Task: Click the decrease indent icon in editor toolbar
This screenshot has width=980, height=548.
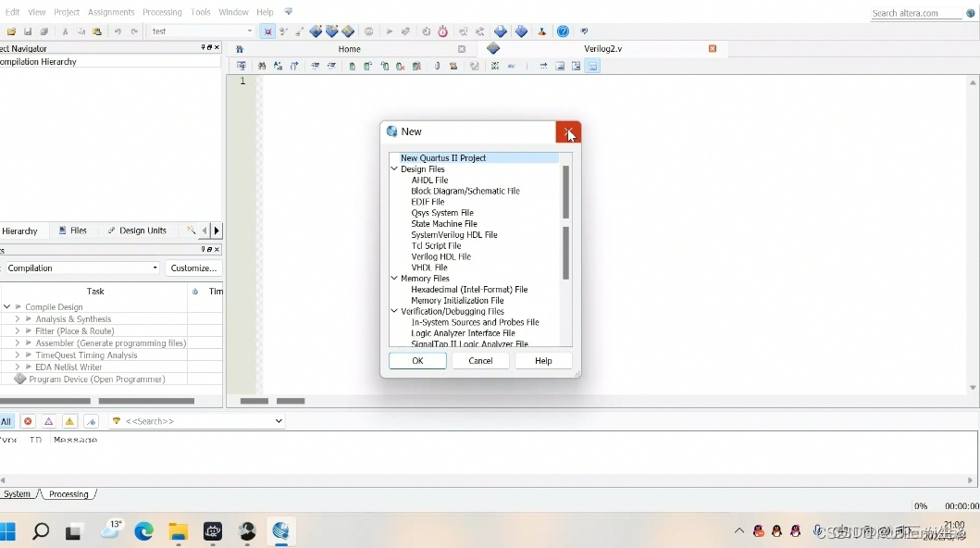Action: tap(331, 66)
